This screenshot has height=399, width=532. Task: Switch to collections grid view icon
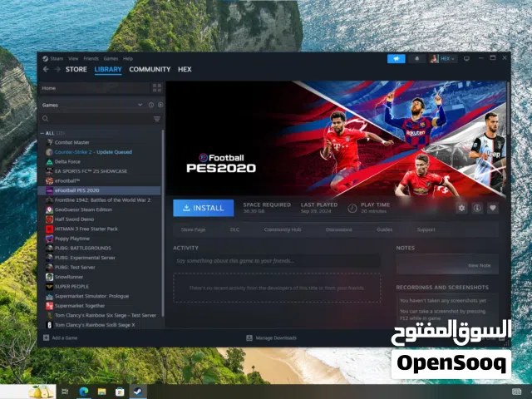click(x=157, y=88)
